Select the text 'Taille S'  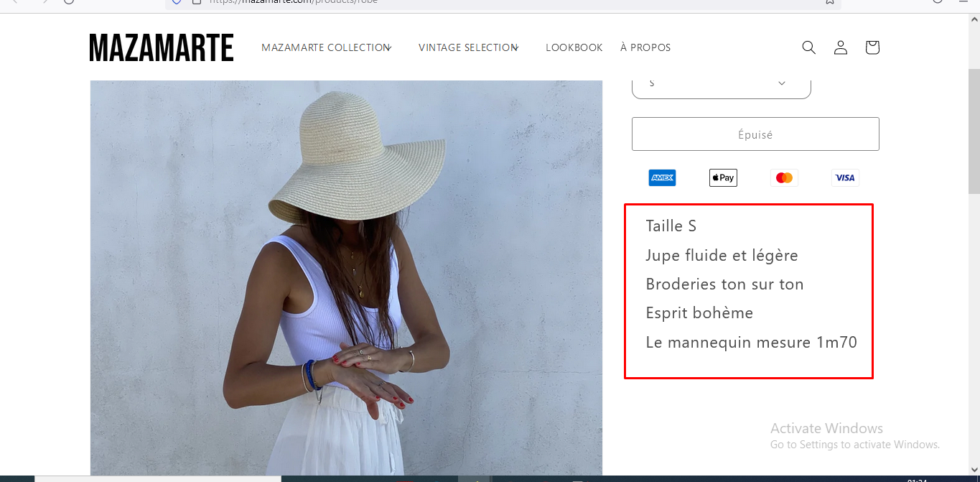(671, 226)
